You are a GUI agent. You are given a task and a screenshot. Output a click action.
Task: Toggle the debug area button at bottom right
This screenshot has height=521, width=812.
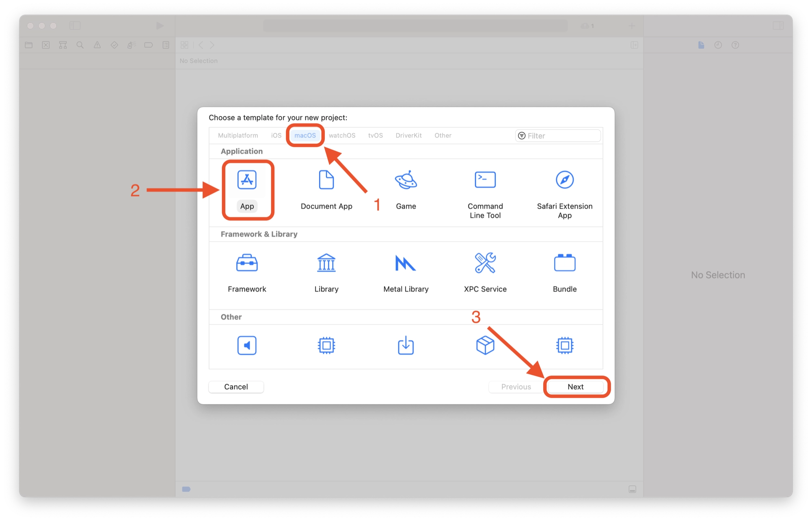tap(632, 489)
